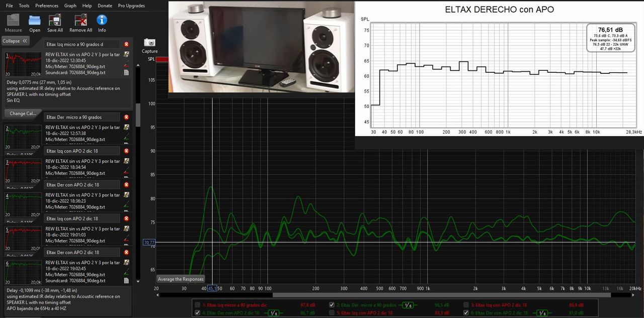Enable trace 5 Eltax Izq con APO checkbox

(332, 312)
